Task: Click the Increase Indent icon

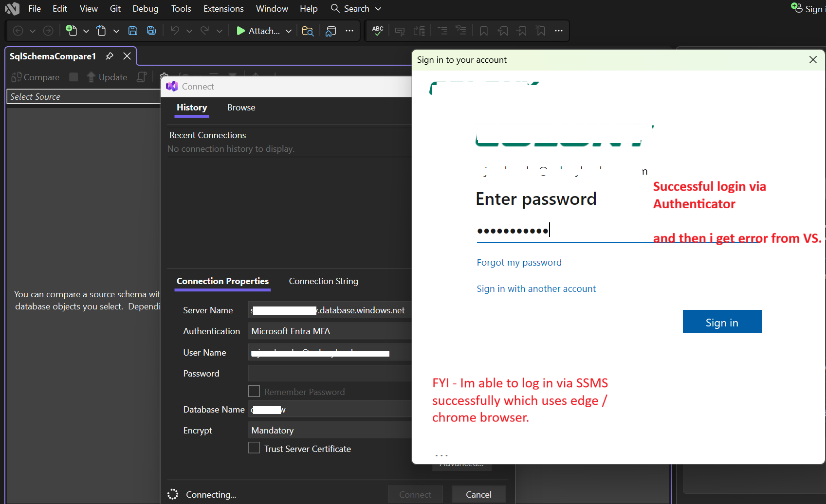Action: pos(460,31)
